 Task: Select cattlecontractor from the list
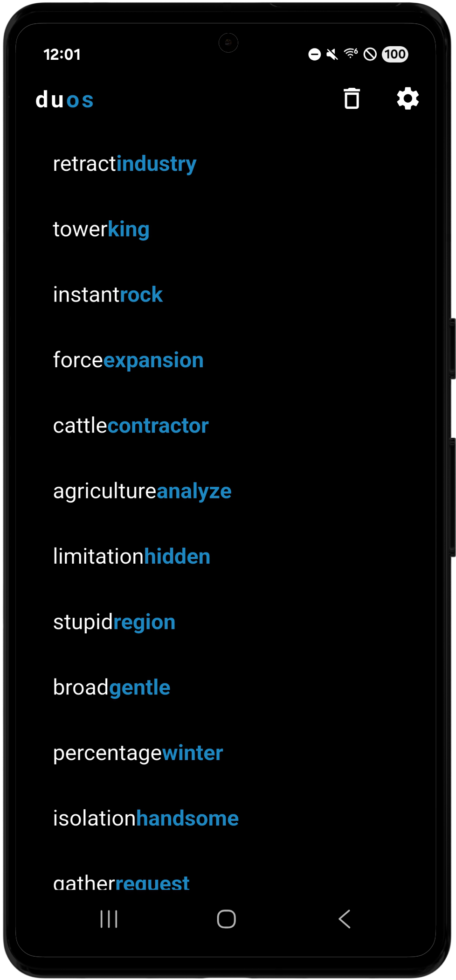click(131, 426)
